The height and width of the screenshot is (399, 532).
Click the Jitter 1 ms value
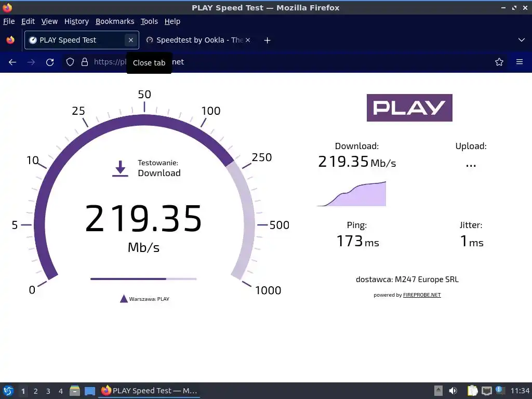[472, 241]
